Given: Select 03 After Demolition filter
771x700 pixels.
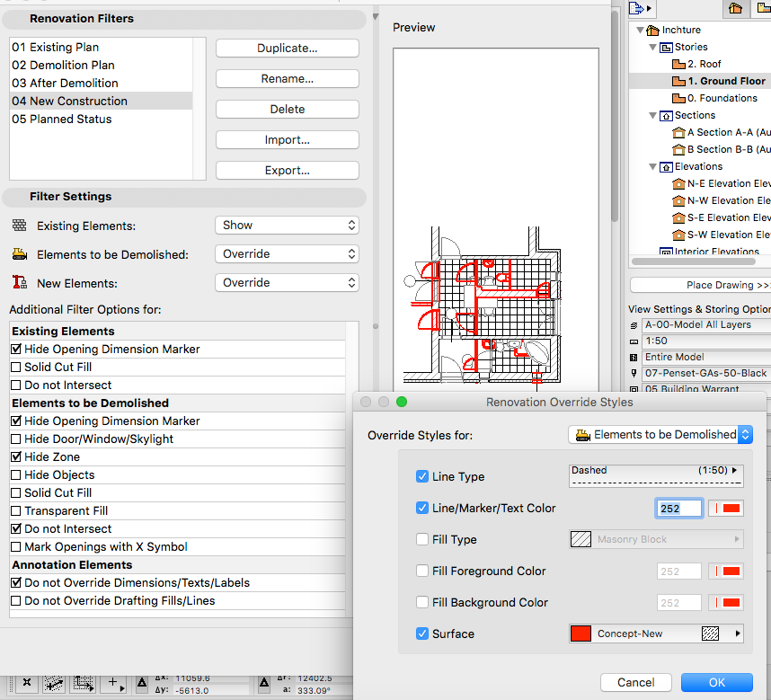Looking at the screenshot, I should pyautogui.click(x=102, y=83).
